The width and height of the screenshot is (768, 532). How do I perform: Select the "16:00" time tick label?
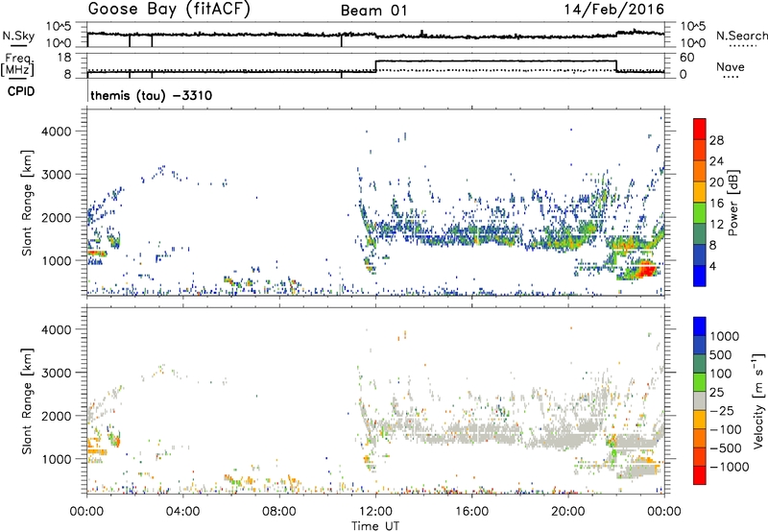point(471,512)
